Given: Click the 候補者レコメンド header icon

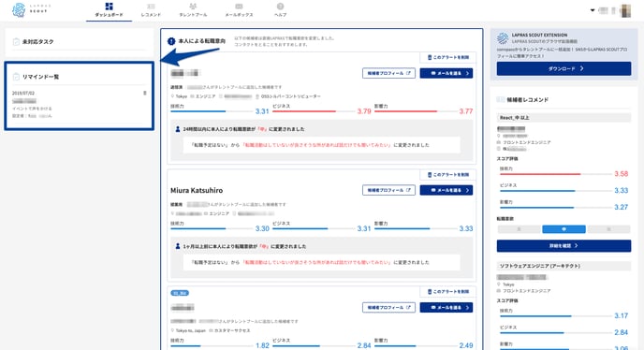Looking at the screenshot, I should [501, 99].
